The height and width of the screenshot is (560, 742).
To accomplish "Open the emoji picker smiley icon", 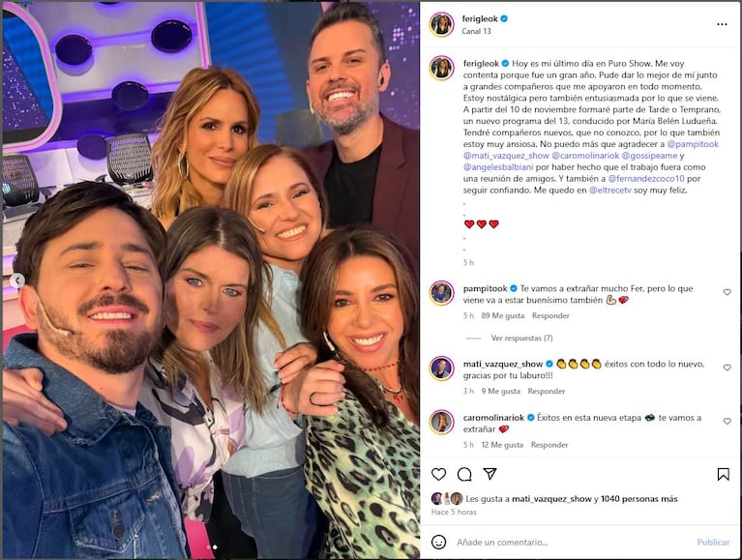I will 438,542.
